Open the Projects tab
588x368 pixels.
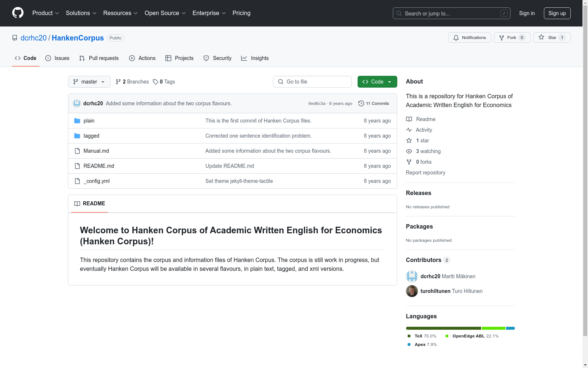(179, 58)
